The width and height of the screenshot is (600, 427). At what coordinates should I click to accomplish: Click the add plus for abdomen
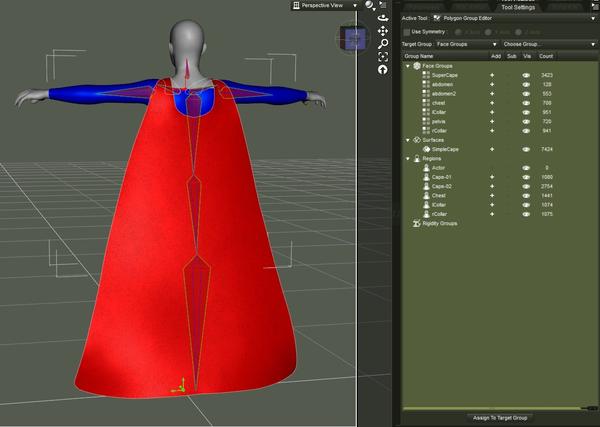tap(492, 85)
